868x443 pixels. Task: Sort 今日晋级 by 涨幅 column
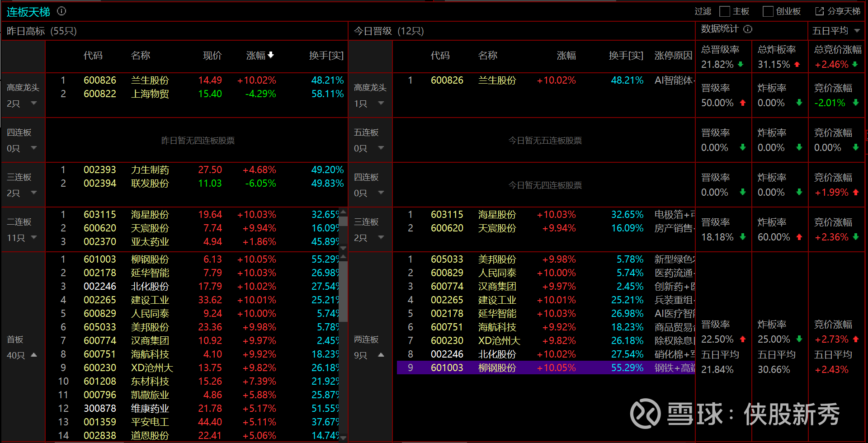(x=566, y=56)
